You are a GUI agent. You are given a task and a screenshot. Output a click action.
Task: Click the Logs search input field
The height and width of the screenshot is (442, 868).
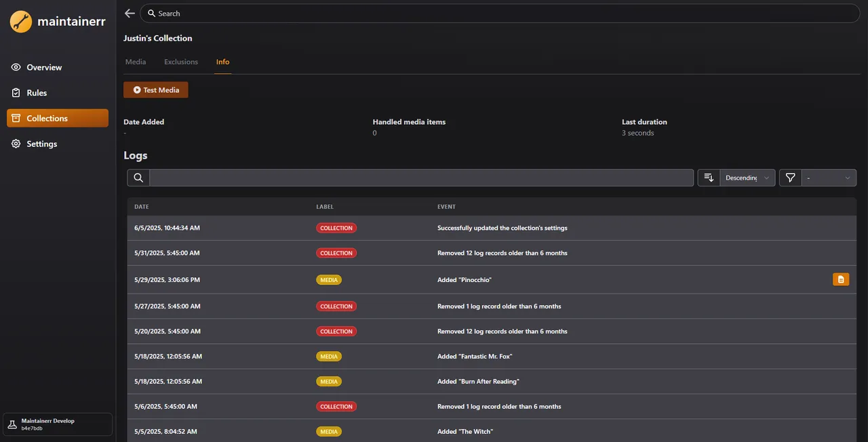420,177
